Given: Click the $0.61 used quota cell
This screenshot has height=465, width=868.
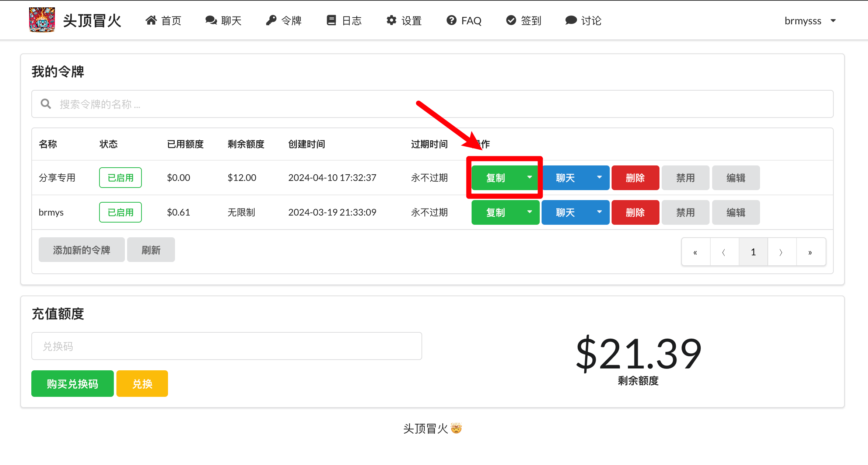Looking at the screenshot, I should [x=178, y=212].
